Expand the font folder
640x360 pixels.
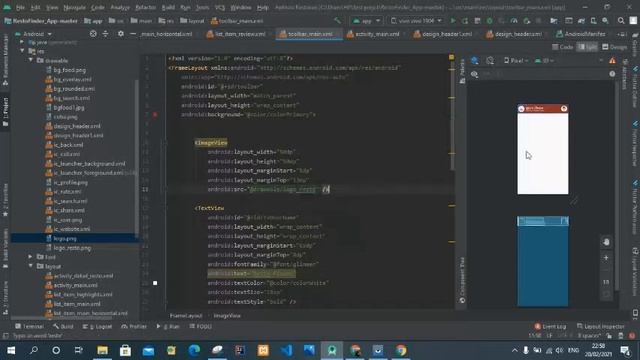(x=31, y=257)
